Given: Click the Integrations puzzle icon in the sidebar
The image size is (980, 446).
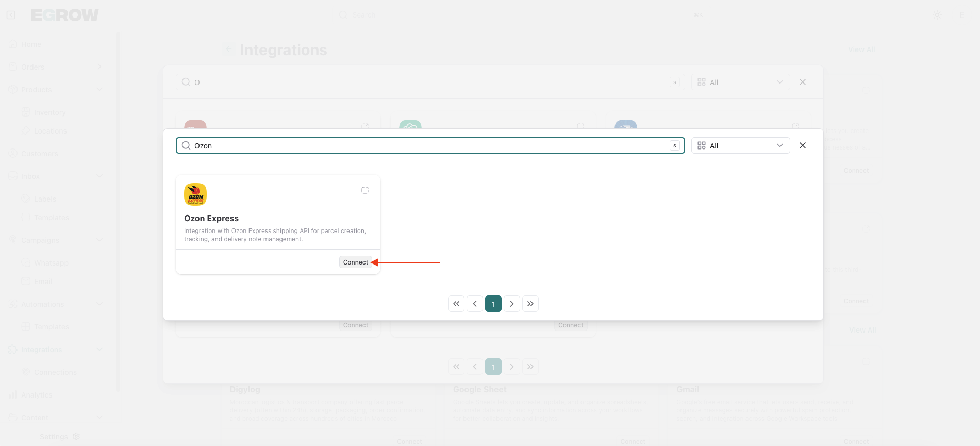Looking at the screenshot, I should tap(13, 350).
